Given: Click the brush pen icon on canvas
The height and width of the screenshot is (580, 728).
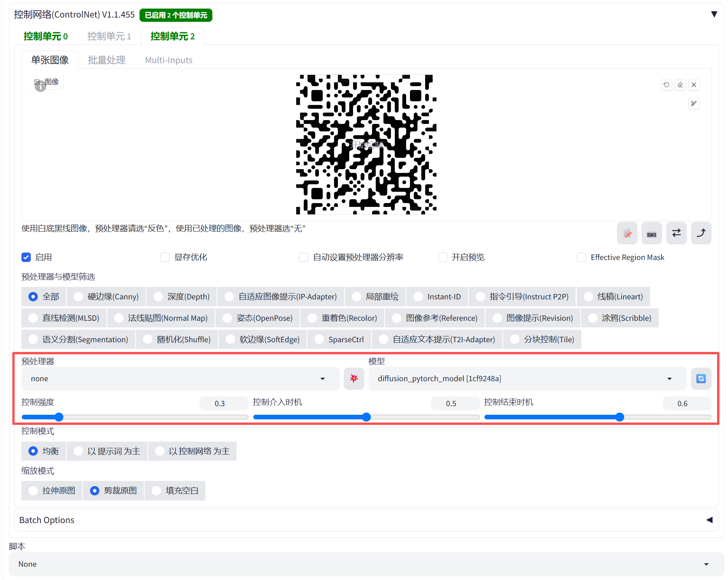Looking at the screenshot, I should pos(694,103).
